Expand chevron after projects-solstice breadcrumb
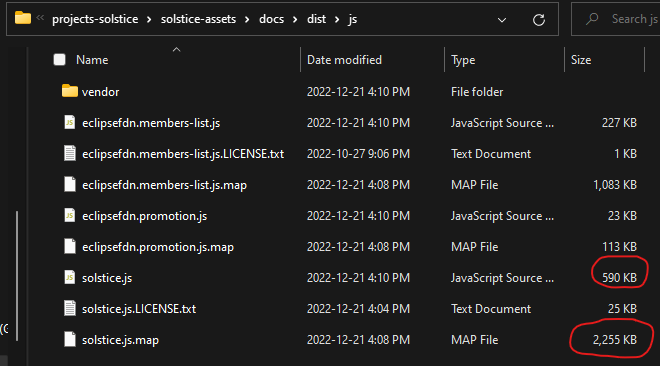660x366 pixels. [149, 20]
